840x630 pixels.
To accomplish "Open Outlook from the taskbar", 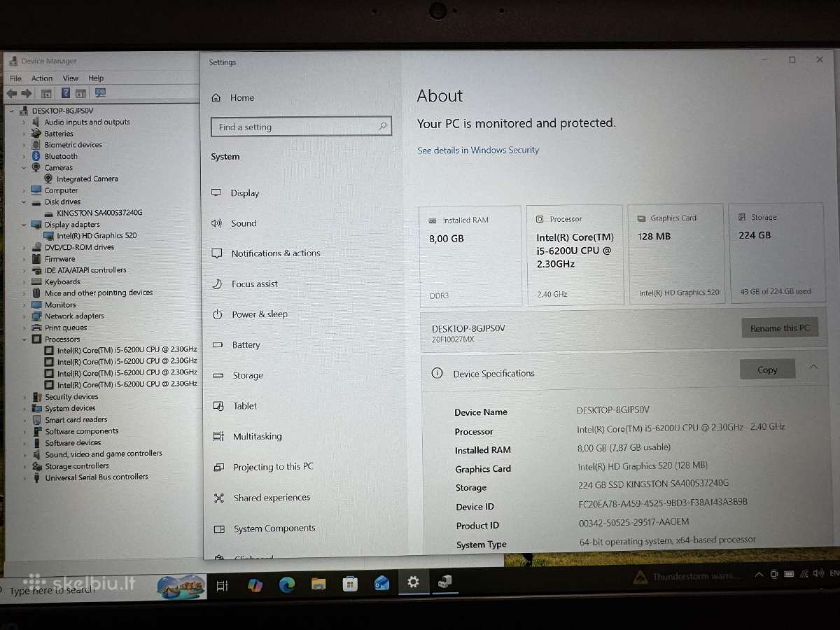I will (x=381, y=582).
